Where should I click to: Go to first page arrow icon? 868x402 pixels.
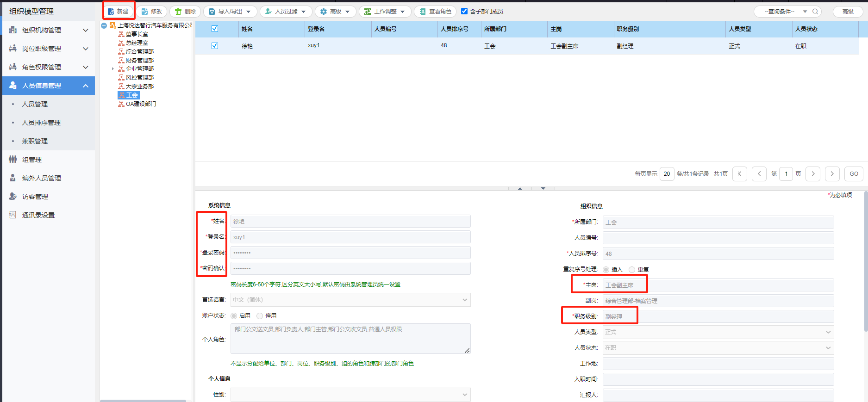click(740, 174)
